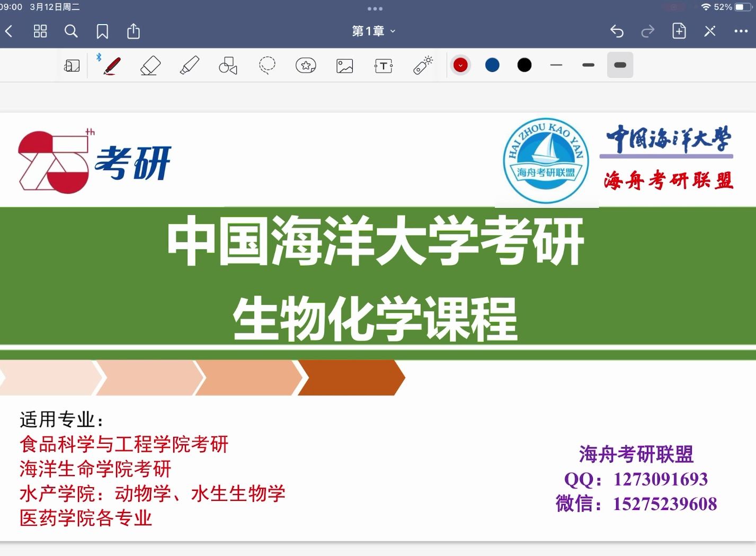Tap the 海舟考研联盟 round sailboat logo
Image resolution: width=756 pixels, height=556 pixels.
coord(546,160)
